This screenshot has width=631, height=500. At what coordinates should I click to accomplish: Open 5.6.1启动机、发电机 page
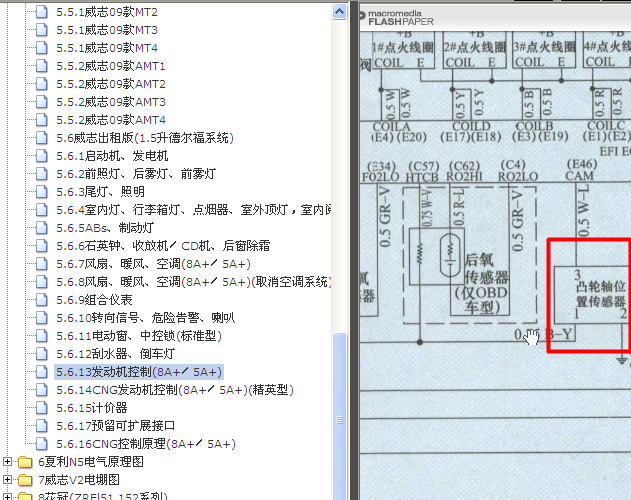[x=112, y=156]
